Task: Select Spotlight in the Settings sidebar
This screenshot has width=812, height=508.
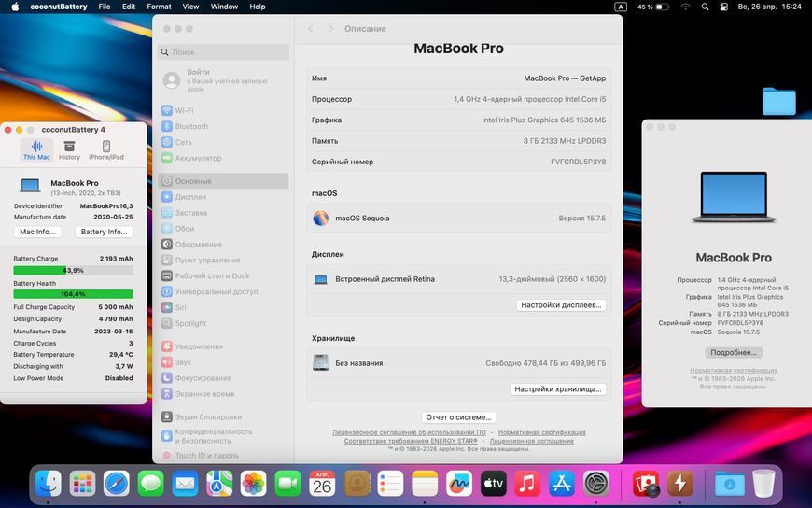Action: click(x=223, y=323)
